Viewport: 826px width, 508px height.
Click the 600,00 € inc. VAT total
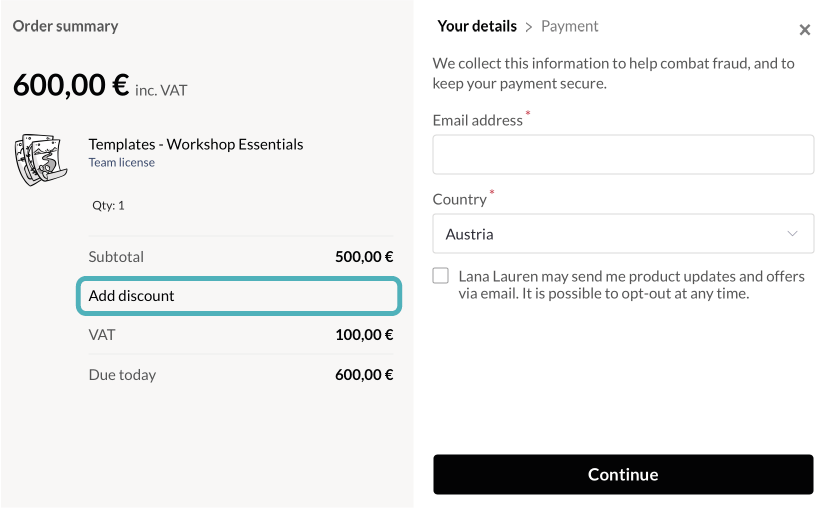coord(99,86)
